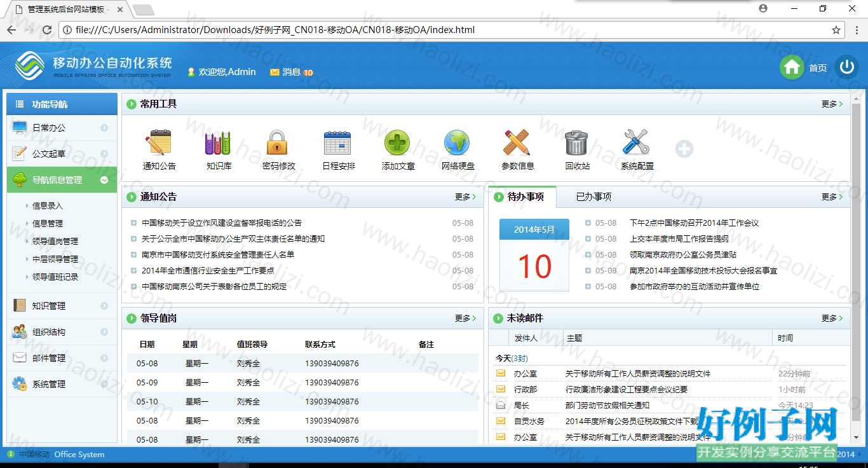Open notice 中国移动关于设立作风建设监督举报电话的公告
Image resolution: width=868 pixels, height=468 pixels.
[x=222, y=223]
